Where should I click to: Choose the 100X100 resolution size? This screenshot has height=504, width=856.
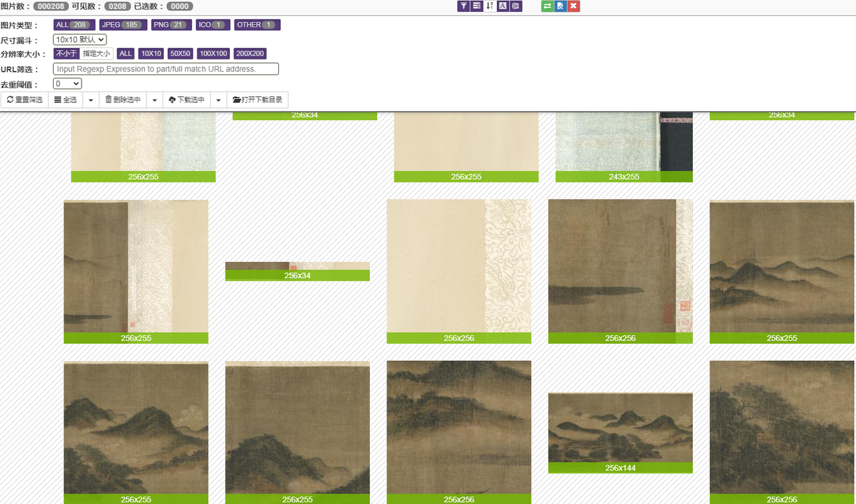point(214,53)
